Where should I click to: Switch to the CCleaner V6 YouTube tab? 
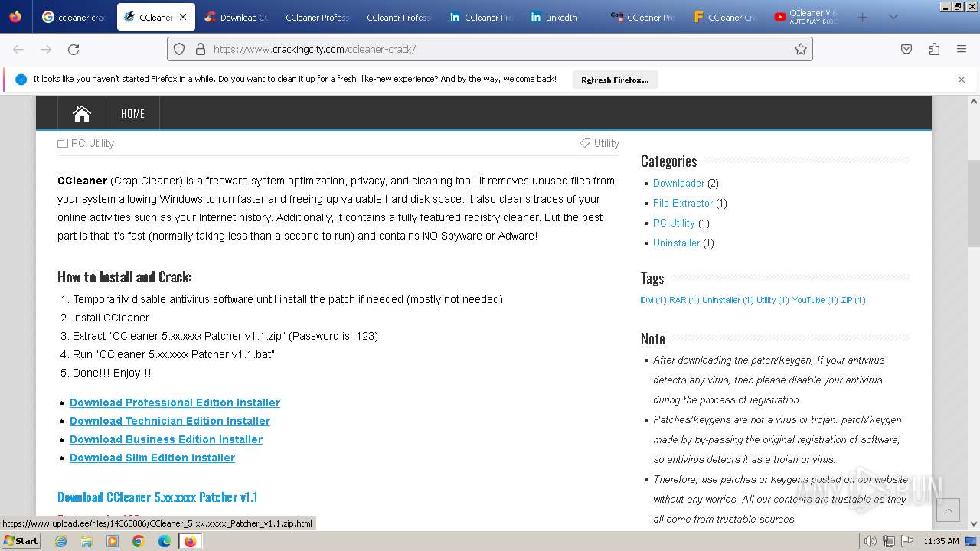point(805,17)
